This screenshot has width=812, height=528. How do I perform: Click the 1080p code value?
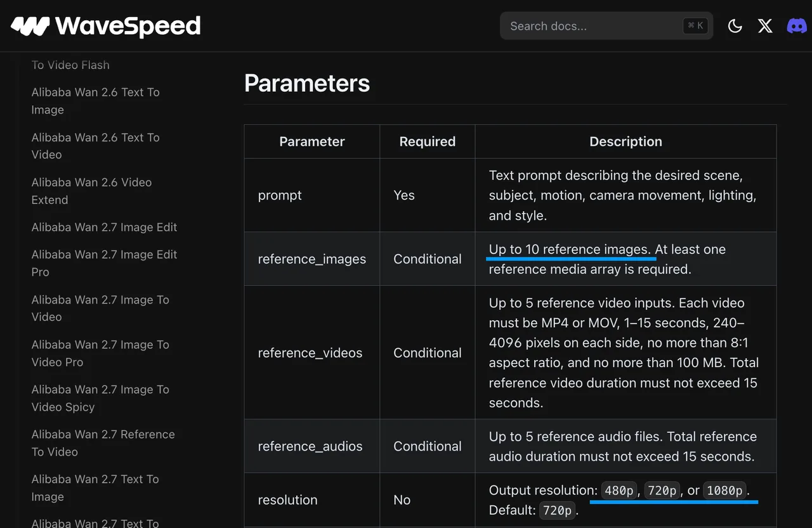point(725,491)
